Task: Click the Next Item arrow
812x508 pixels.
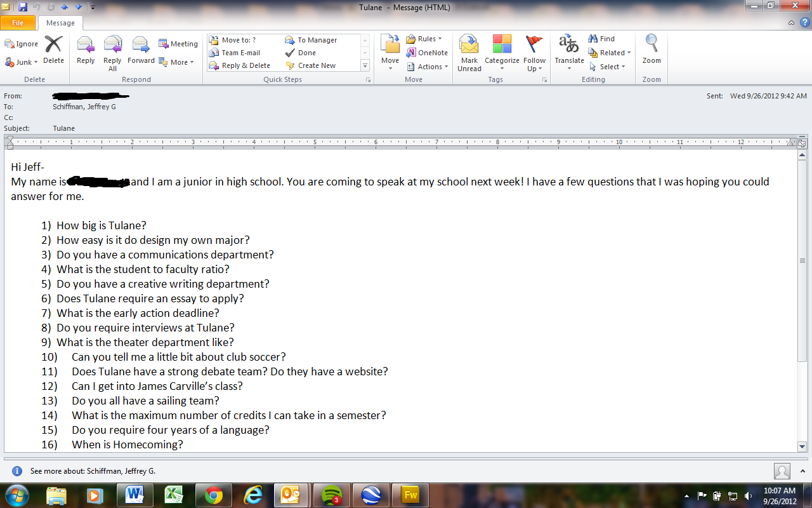Action: point(78,7)
